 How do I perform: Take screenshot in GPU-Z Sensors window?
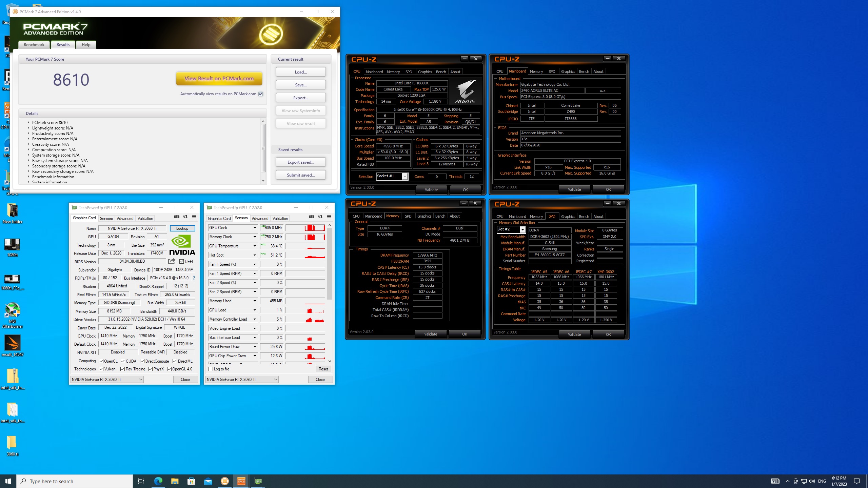312,217
